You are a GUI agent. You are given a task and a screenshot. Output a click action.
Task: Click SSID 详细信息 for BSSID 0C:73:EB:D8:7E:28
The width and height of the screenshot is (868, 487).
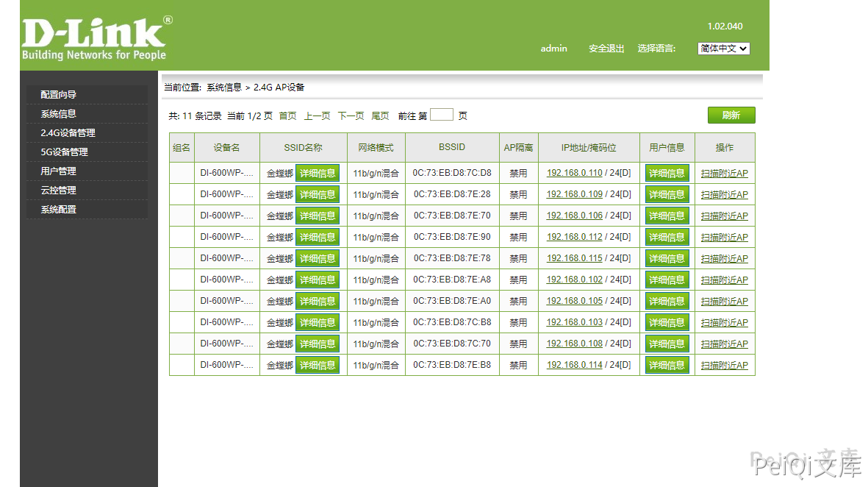click(x=318, y=195)
